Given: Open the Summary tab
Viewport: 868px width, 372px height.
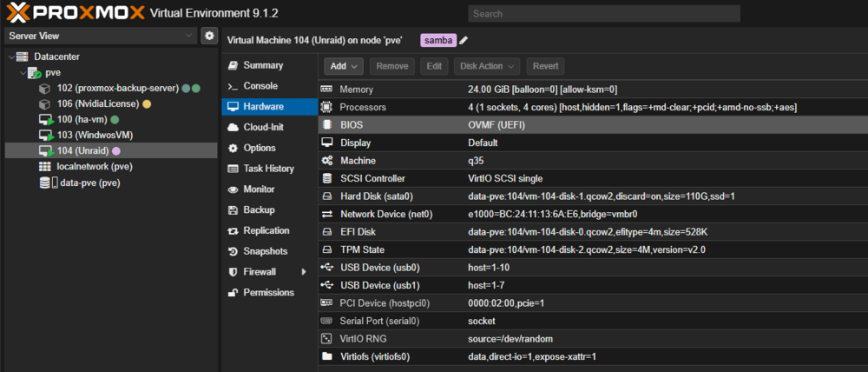Looking at the screenshot, I should [x=269, y=65].
